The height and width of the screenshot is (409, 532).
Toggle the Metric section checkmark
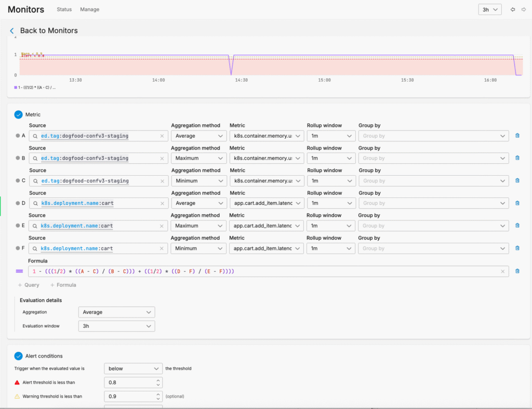(18, 114)
